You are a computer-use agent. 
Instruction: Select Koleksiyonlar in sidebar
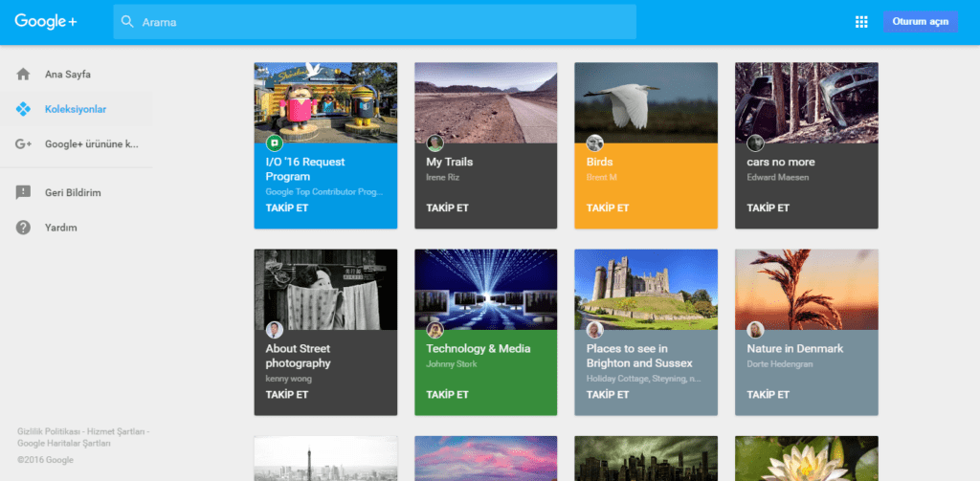tap(77, 109)
